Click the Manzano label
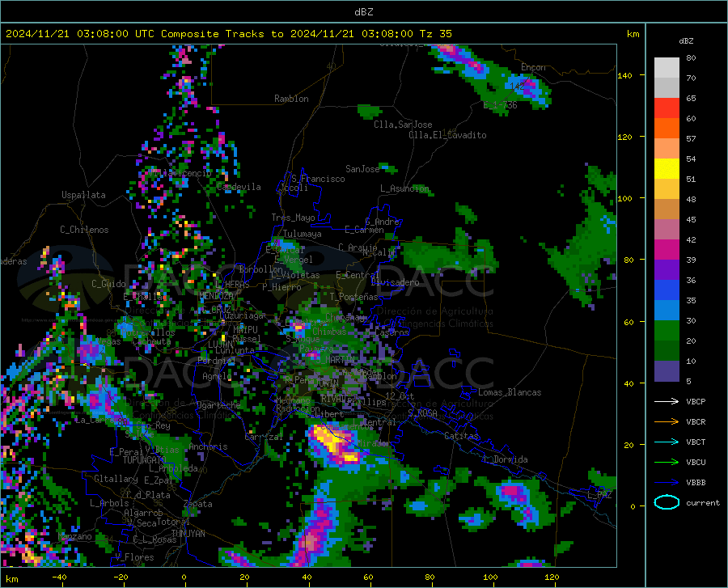 pos(74,536)
